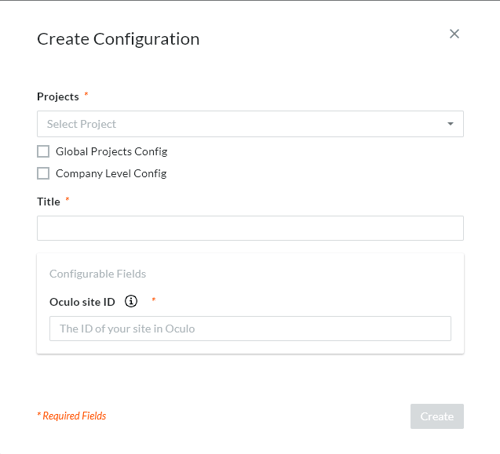Click the red asterisk beside Projects label
Viewport: 500px width, 454px height.
pos(86,94)
